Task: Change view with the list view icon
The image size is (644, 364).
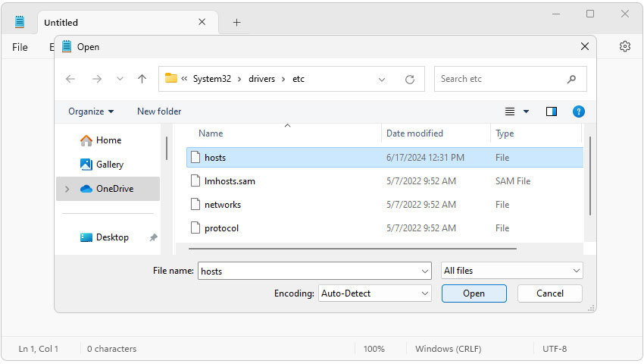Action: click(510, 111)
